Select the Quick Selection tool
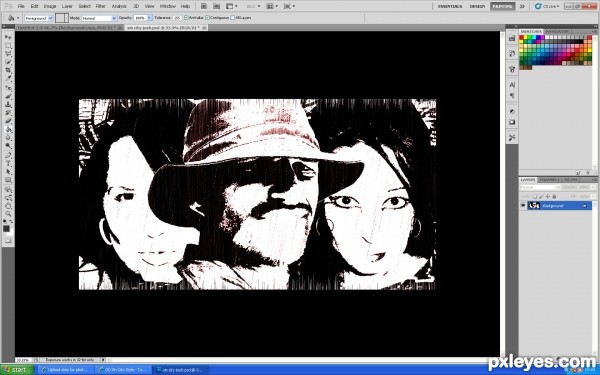The width and height of the screenshot is (600, 375). 8,62
